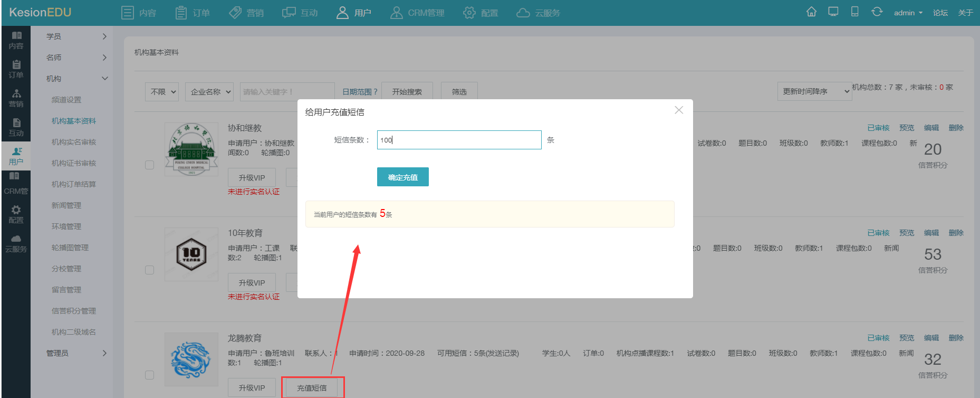Open the 关于 link in header
This screenshot has width=980, height=398.
pyautogui.click(x=966, y=13)
